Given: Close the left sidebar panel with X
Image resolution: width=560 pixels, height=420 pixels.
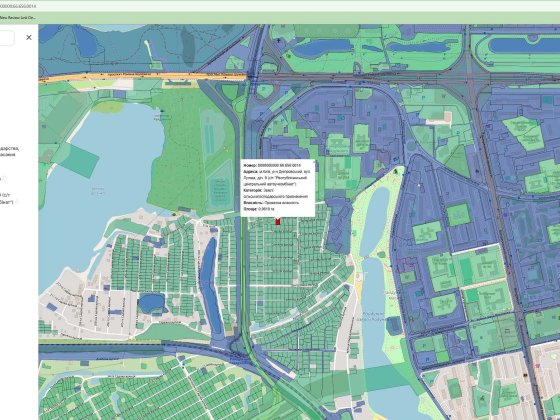Looking at the screenshot, I should click(x=29, y=37).
